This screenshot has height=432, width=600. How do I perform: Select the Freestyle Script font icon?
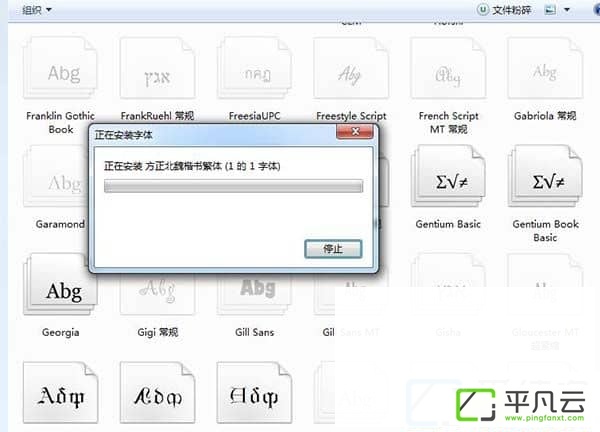point(351,68)
